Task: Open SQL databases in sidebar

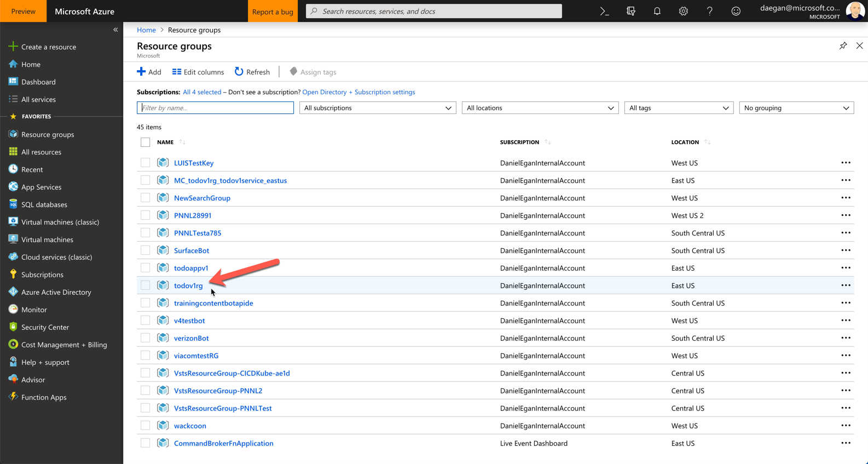Action: pyautogui.click(x=44, y=204)
